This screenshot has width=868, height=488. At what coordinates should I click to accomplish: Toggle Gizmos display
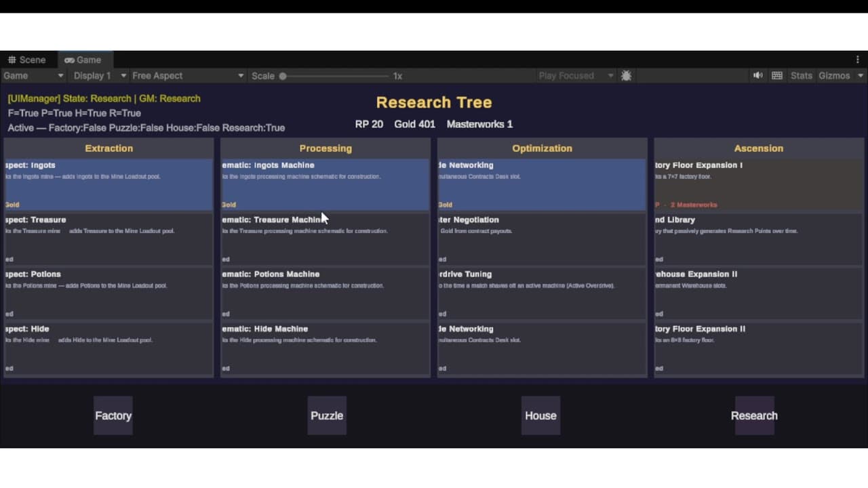(x=834, y=76)
